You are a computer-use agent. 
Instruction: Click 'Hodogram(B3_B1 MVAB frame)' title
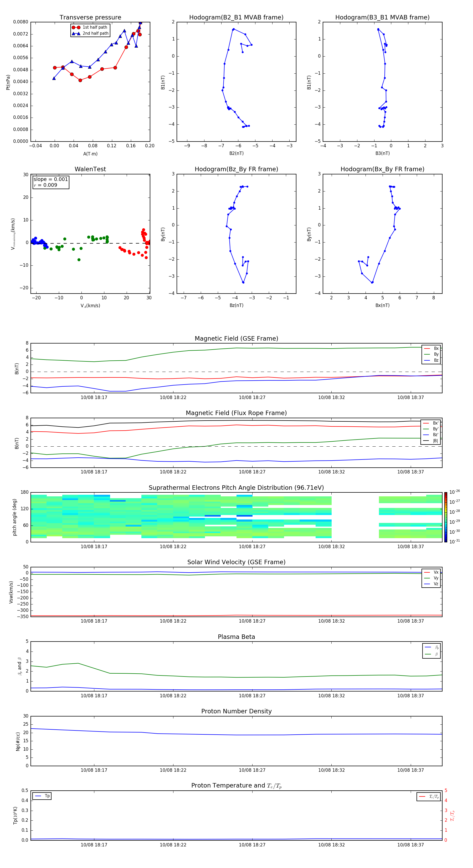coord(382,18)
